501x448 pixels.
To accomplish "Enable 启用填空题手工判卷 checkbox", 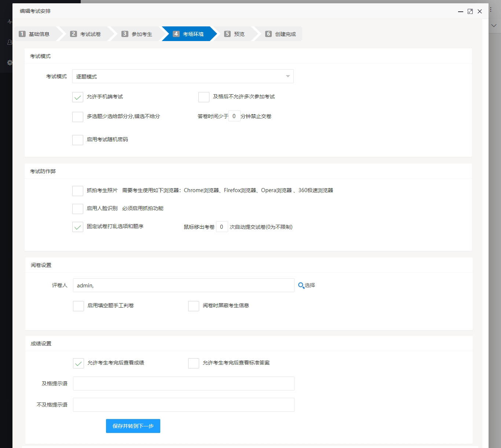I will 78,306.
